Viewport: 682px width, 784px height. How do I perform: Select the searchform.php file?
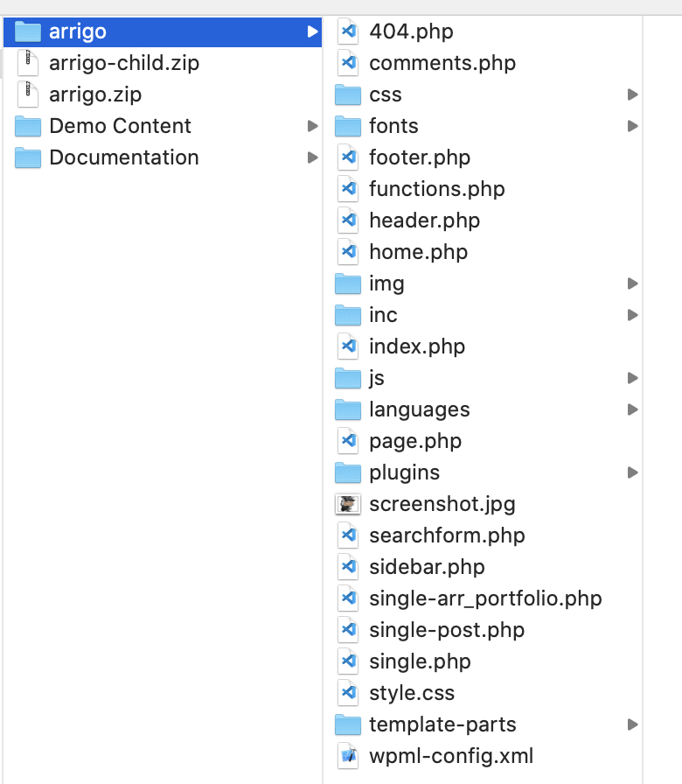[447, 536]
